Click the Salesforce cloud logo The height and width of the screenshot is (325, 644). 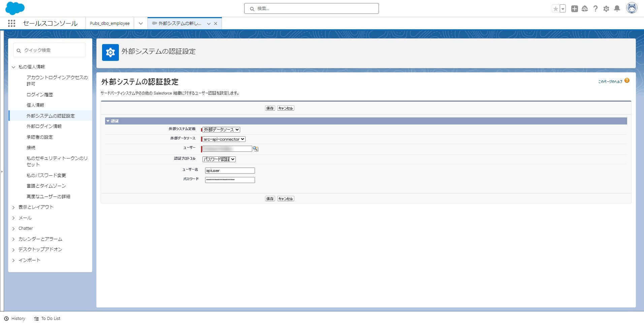click(x=15, y=8)
